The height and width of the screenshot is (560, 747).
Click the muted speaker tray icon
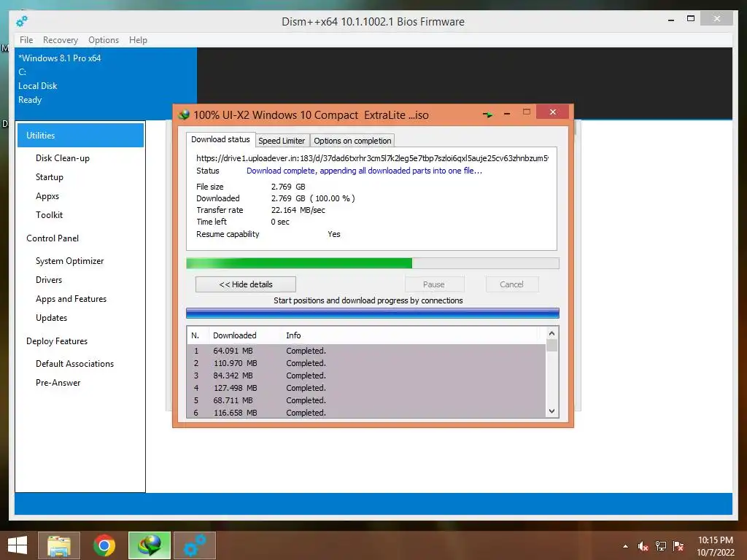click(643, 546)
